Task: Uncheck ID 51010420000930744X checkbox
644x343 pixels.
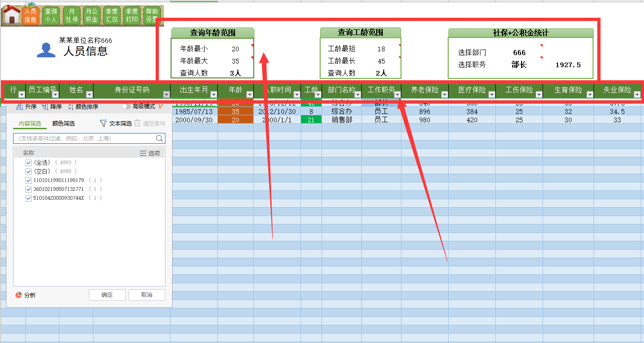Action: [x=29, y=198]
